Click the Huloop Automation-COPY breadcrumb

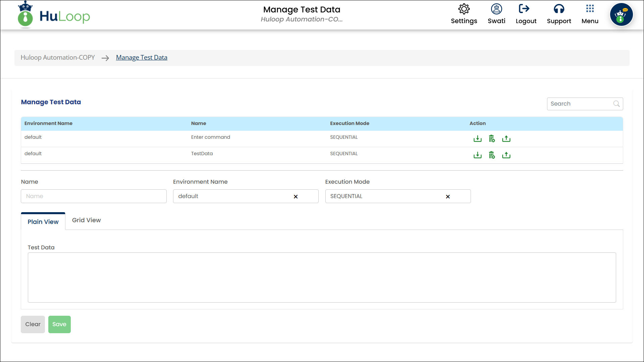coord(58,57)
